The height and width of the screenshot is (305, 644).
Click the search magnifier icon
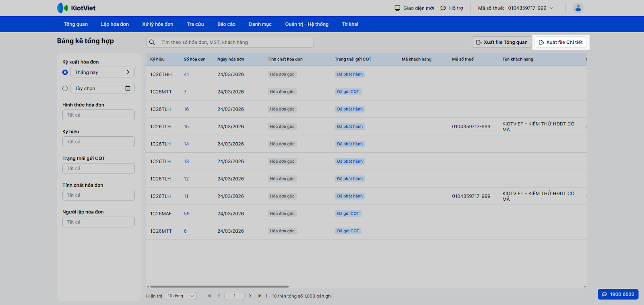(x=152, y=42)
